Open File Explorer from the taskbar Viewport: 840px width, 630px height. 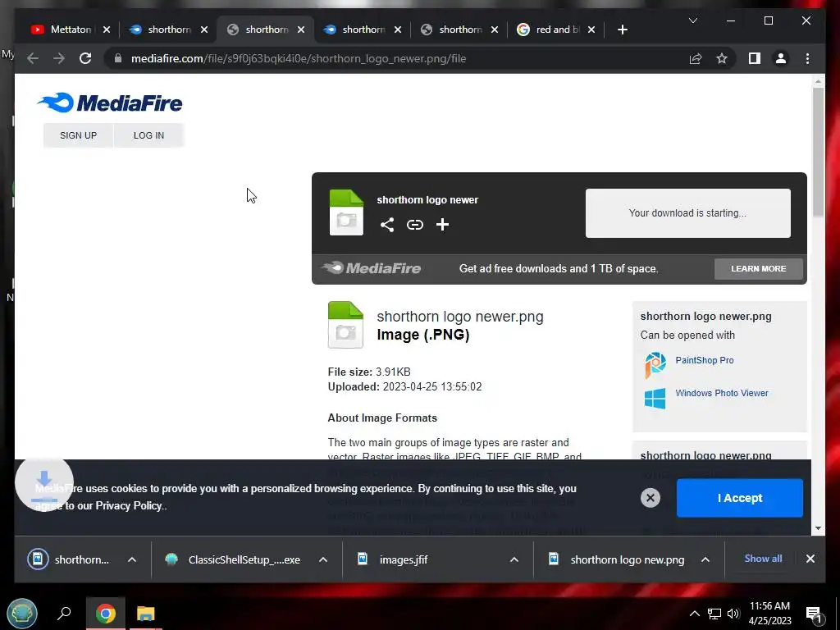(x=145, y=614)
